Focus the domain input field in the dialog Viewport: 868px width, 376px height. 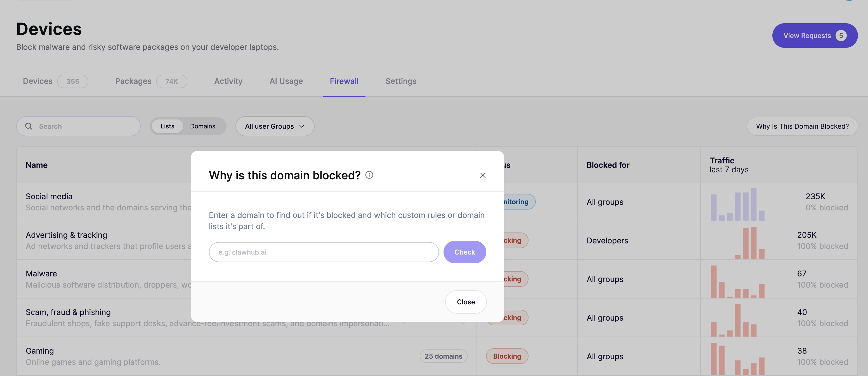point(324,252)
